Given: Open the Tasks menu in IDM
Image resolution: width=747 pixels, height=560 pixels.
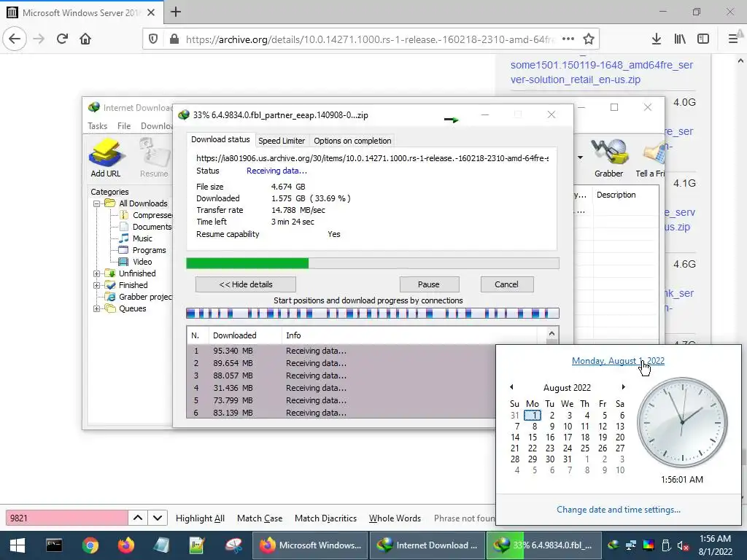Looking at the screenshot, I should point(97,125).
